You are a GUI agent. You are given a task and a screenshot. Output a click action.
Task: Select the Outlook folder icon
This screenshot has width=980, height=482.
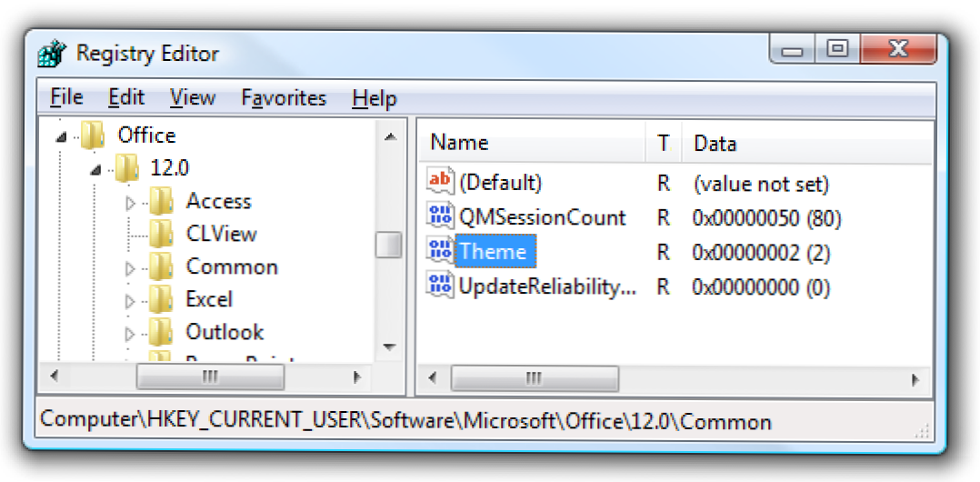[162, 333]
